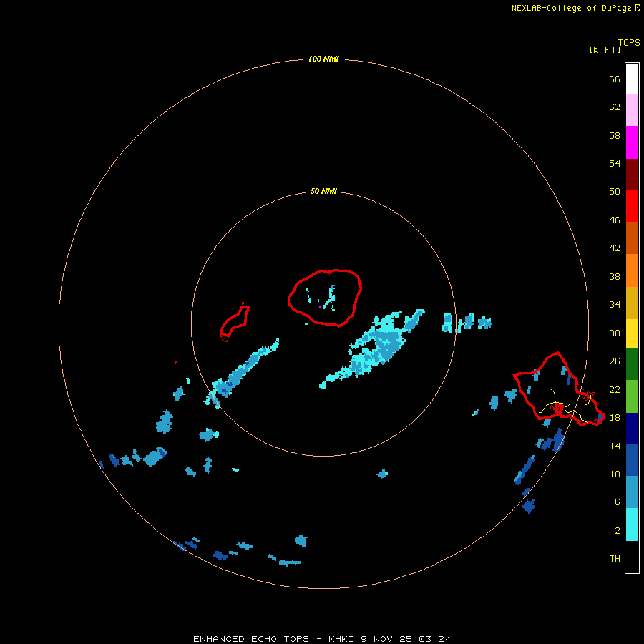
Task: Click the white swatch in the tops legend
Action: click(632, 79)
